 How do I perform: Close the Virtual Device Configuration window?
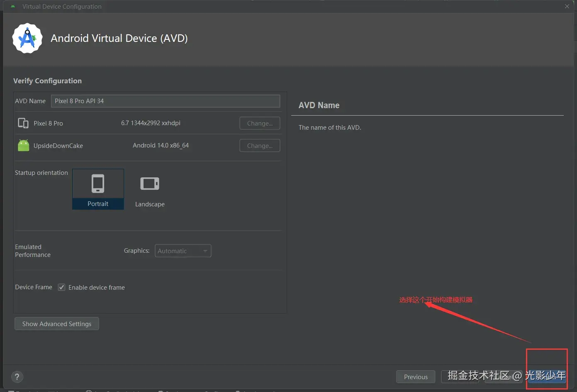coord(567,6)
